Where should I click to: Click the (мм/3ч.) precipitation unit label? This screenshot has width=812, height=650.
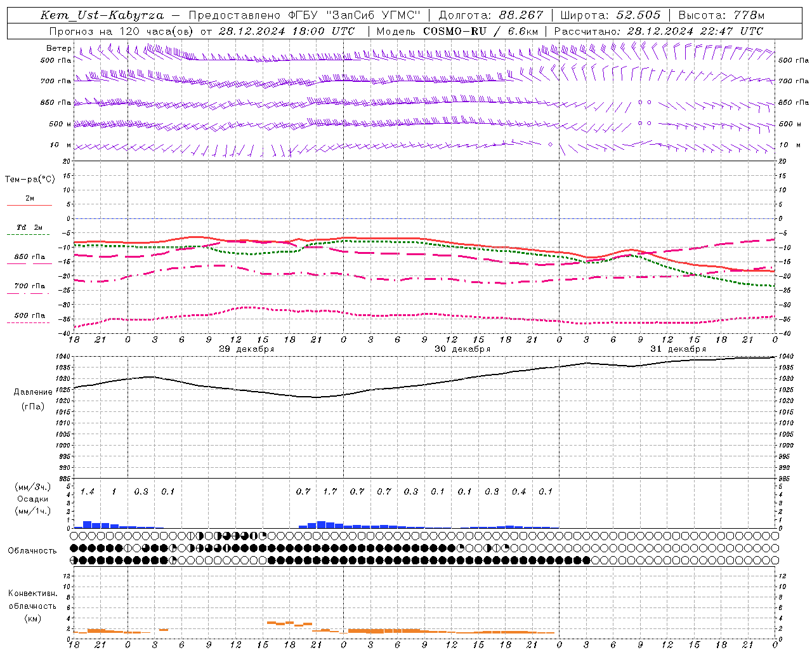coord(33,487)
